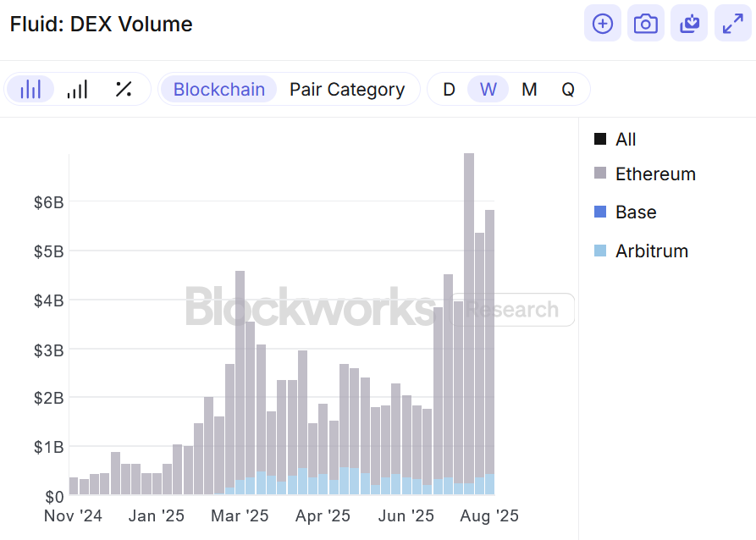Click the Arbitrum light blue color swatch
Viewport: 756px width, 540px height.
600,251
